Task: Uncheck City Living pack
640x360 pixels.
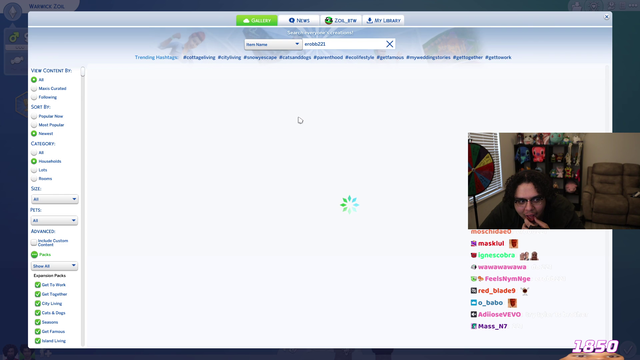Action: pyautogui.click(x=38, y=304)
